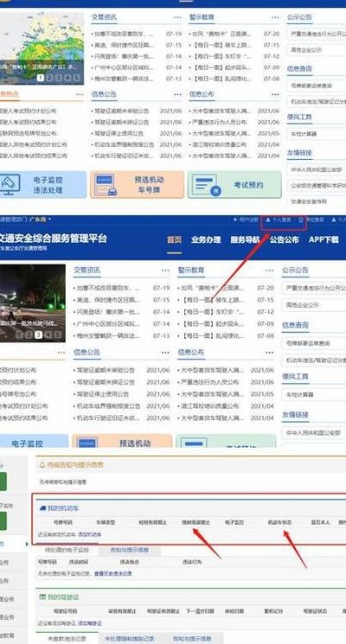Open the 查看历史违法记录 link

point(113,573)
